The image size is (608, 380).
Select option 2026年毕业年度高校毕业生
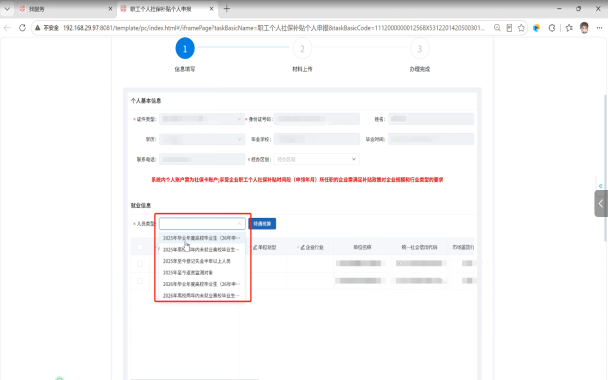[202, 284]
